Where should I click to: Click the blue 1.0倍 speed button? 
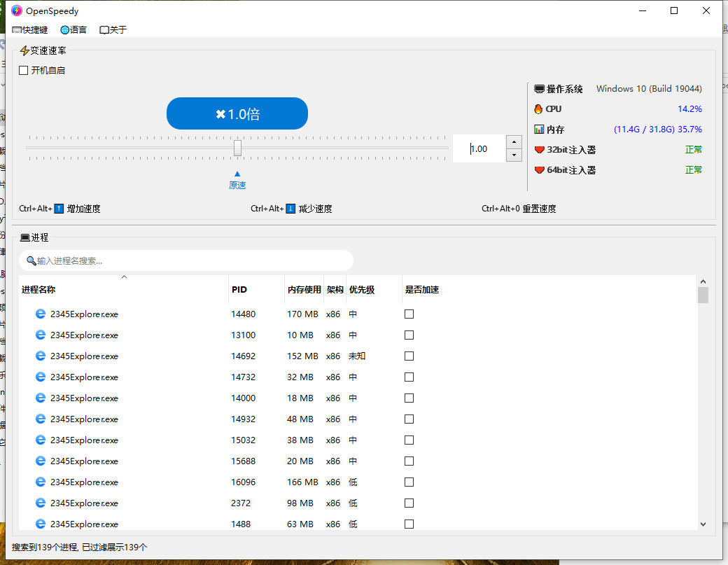coord(237,113)
